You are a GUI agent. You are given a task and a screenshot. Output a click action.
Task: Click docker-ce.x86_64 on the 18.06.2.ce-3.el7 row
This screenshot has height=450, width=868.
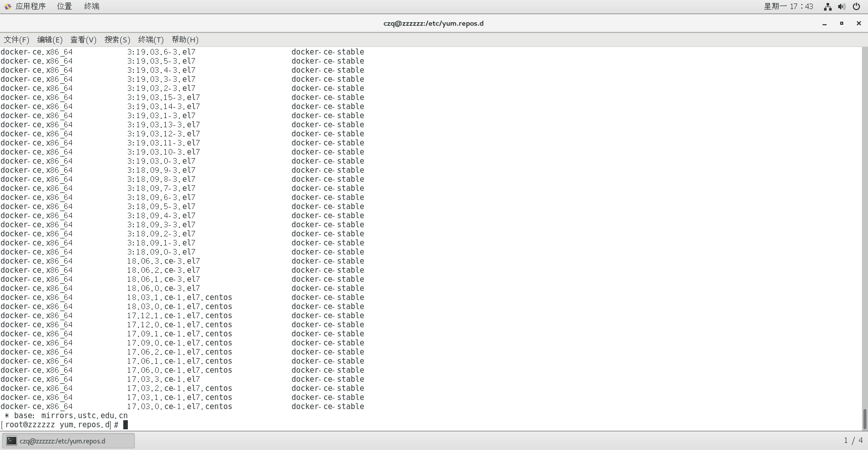36,270
